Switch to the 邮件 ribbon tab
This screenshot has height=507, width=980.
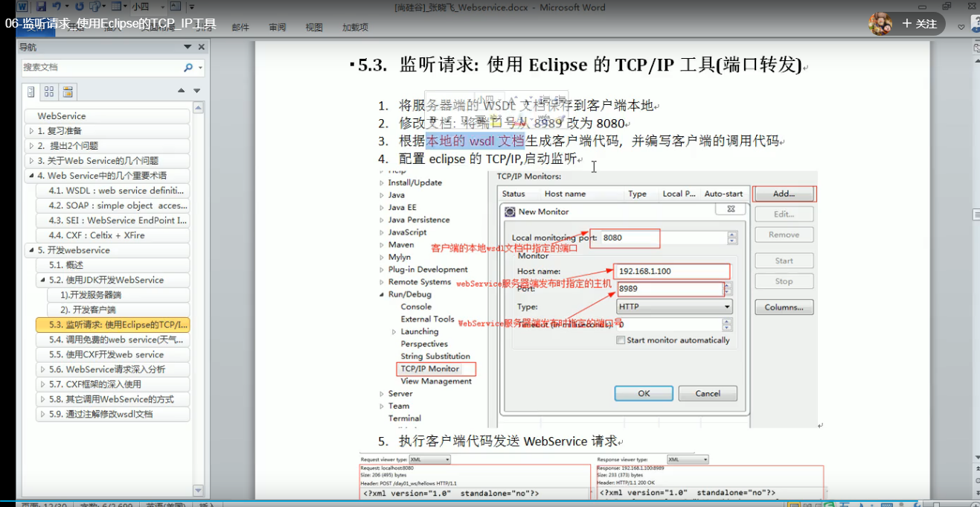point(240,28)
